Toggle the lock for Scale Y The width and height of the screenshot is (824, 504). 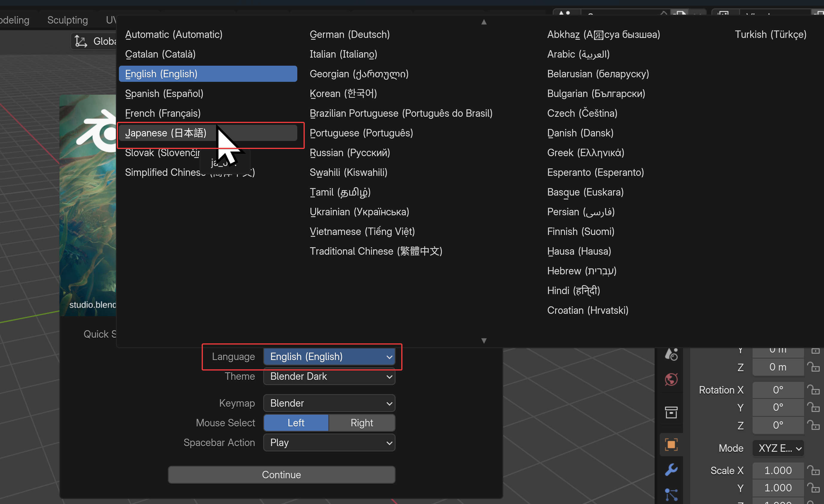pos(813,488)
